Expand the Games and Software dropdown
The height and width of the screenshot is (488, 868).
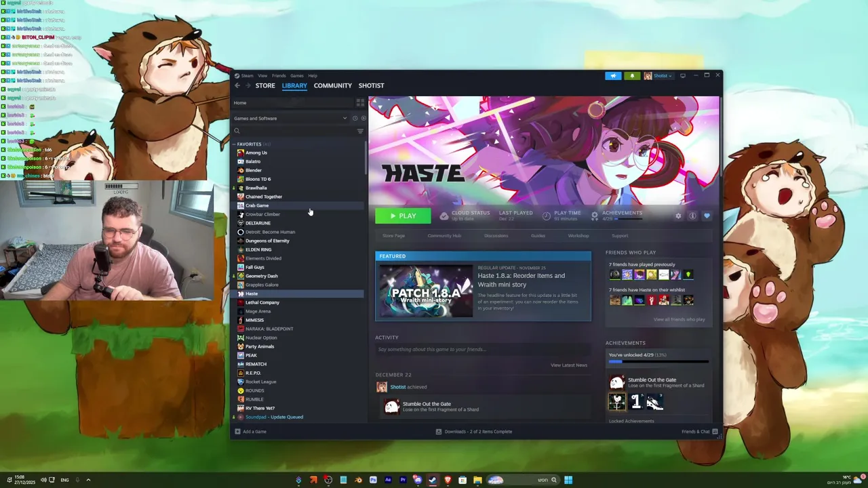(290, 119)
